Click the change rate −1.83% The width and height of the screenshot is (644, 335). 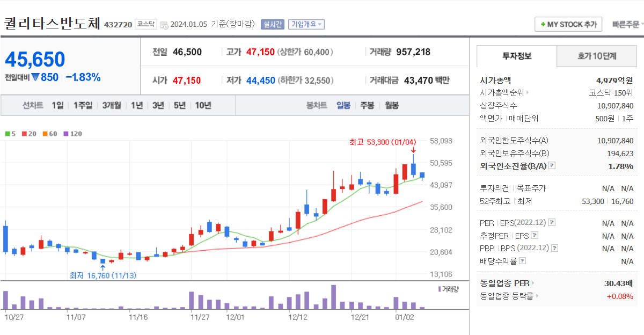(x=83, y=77)
